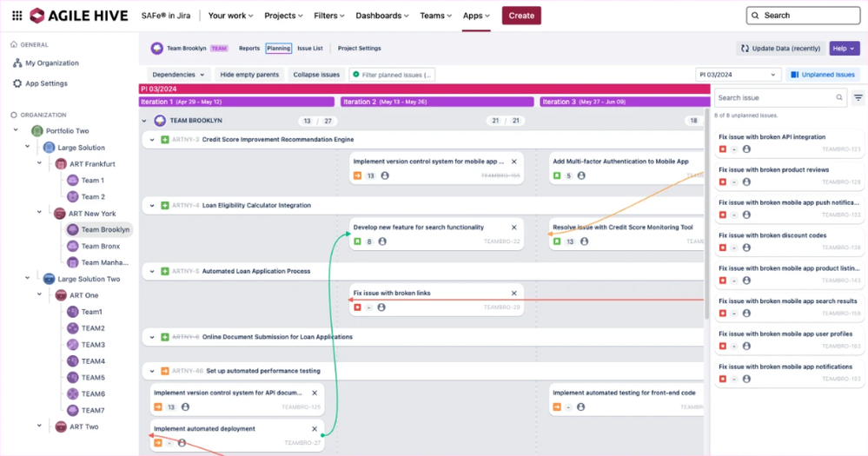Open the Help dropdown

844,48
